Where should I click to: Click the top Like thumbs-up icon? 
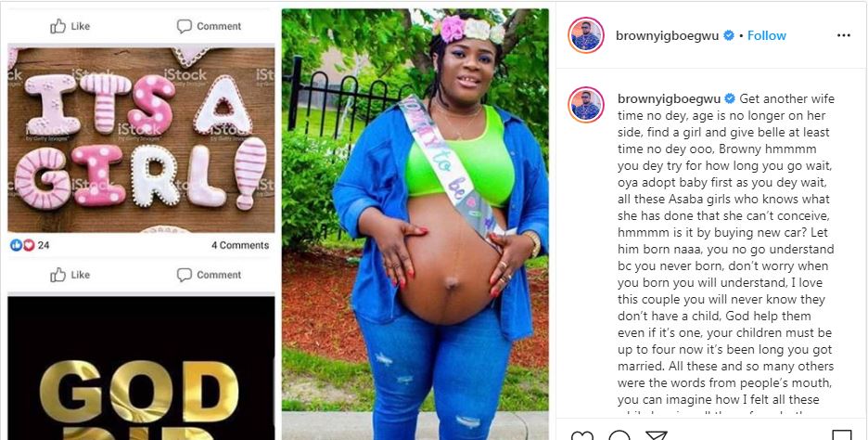pyautogui.click(x=58, y=26)
